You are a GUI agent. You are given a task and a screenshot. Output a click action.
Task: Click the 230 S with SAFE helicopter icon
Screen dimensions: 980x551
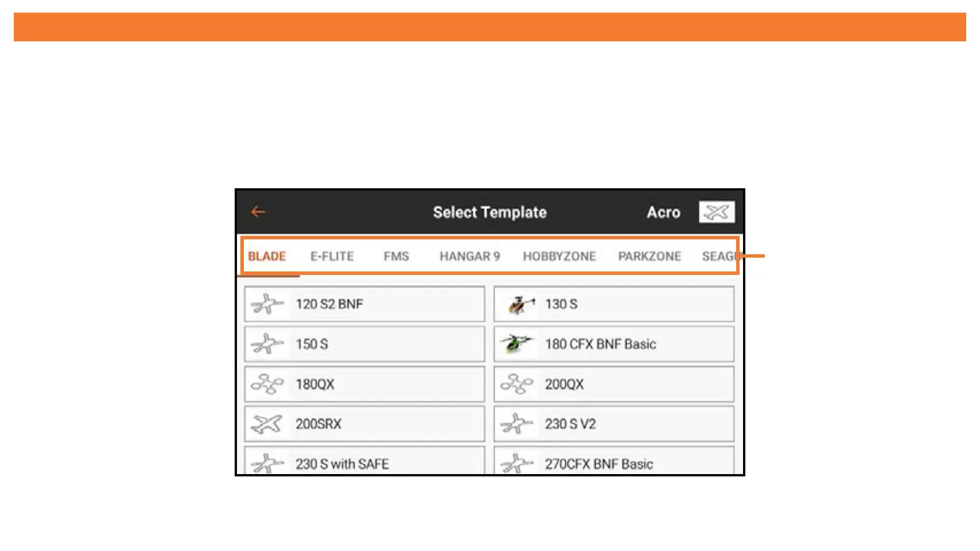click(267, 464)
